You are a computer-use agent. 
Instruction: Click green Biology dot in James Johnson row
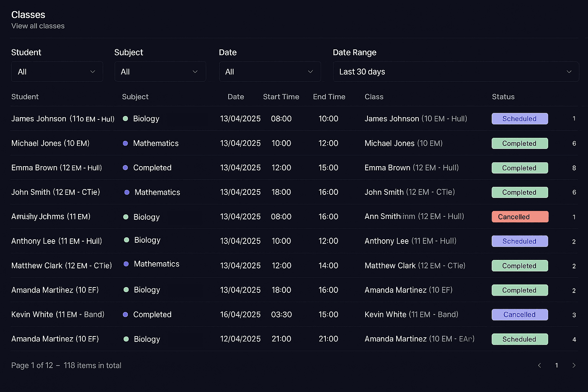coord(125,119)
